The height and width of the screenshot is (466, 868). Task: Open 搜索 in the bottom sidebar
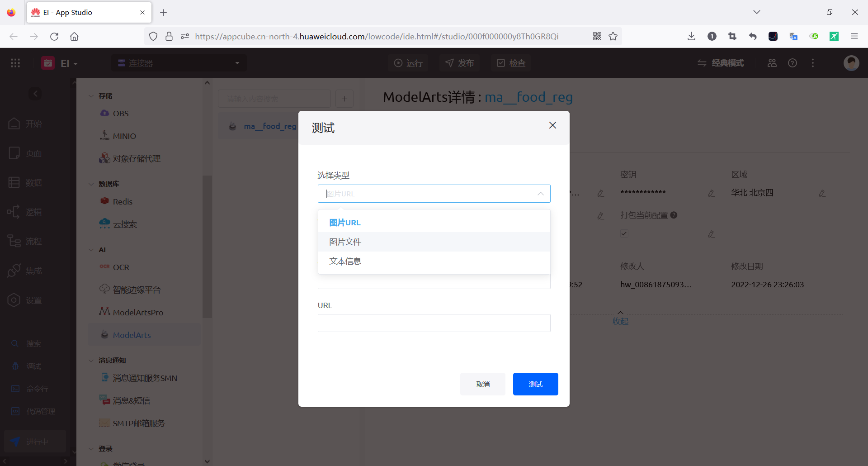(x=26, y=343)
